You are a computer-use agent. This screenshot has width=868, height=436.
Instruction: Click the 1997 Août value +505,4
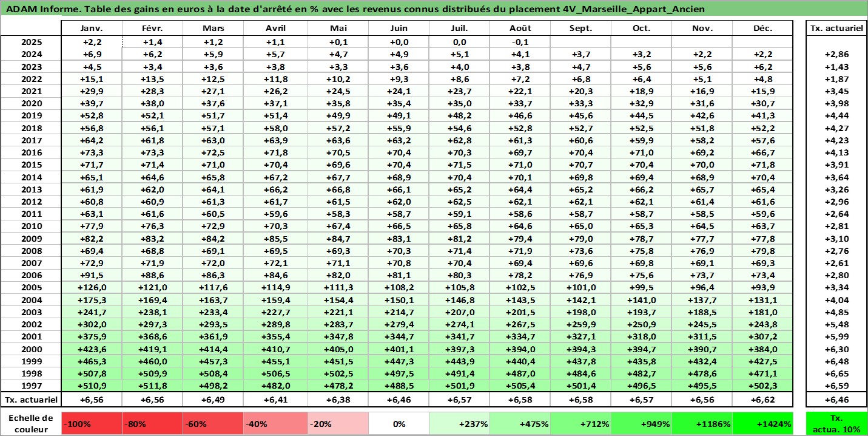[520, 386]
